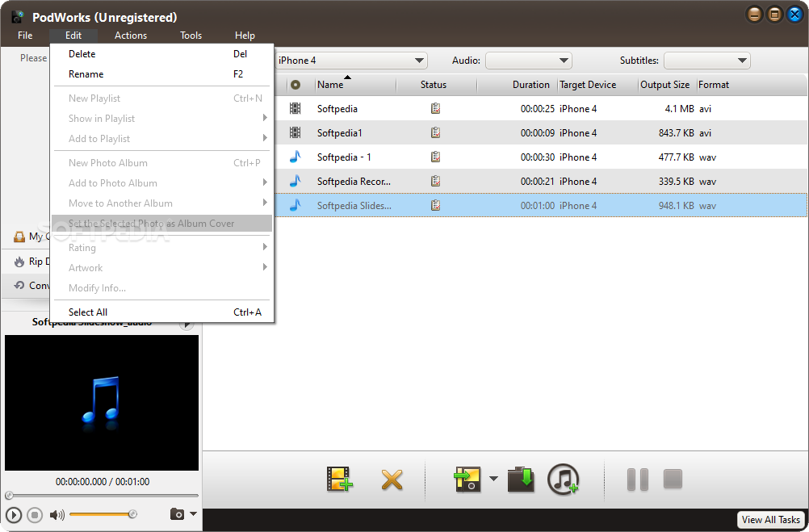
Task: Click the My C... sidebar icon
Action: [x=19, y=237]
